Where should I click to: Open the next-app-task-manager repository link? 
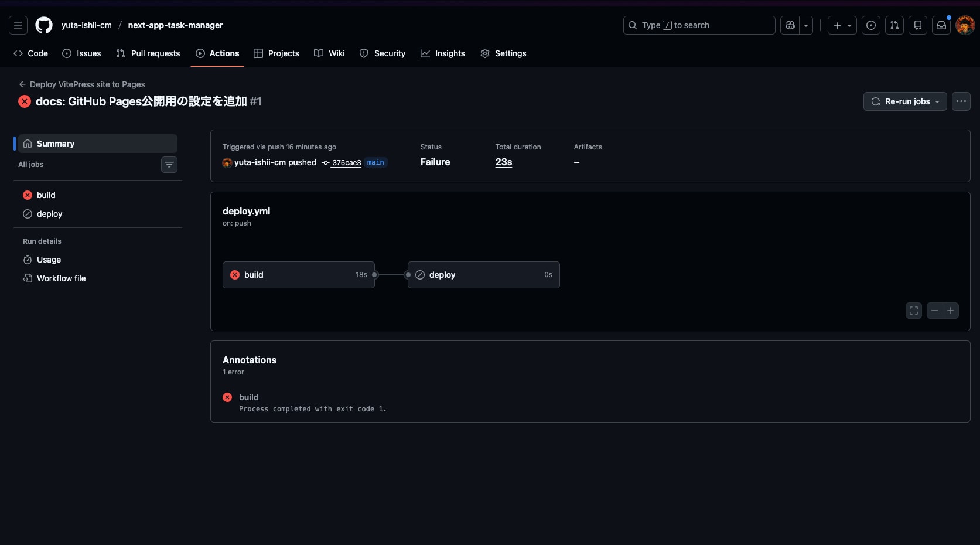point(176,25)
